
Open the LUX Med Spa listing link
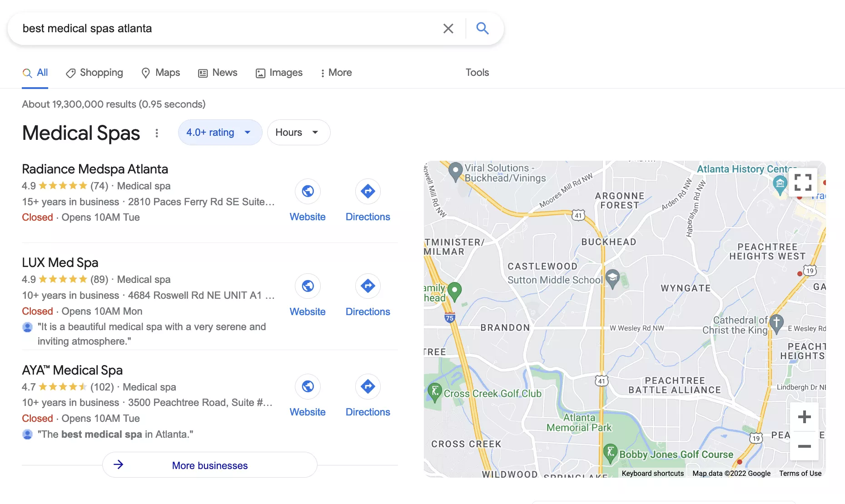coord(60,262)
